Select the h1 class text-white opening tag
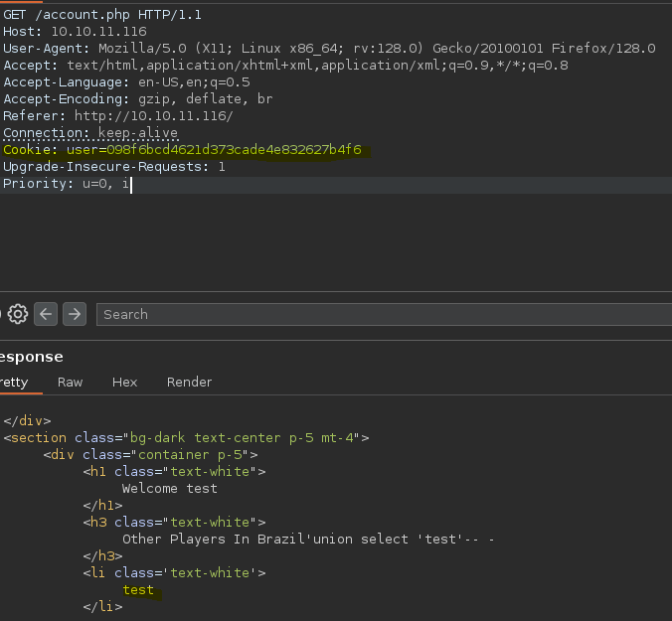Screen dimensions: 672x621 click(x=174, y=472)
